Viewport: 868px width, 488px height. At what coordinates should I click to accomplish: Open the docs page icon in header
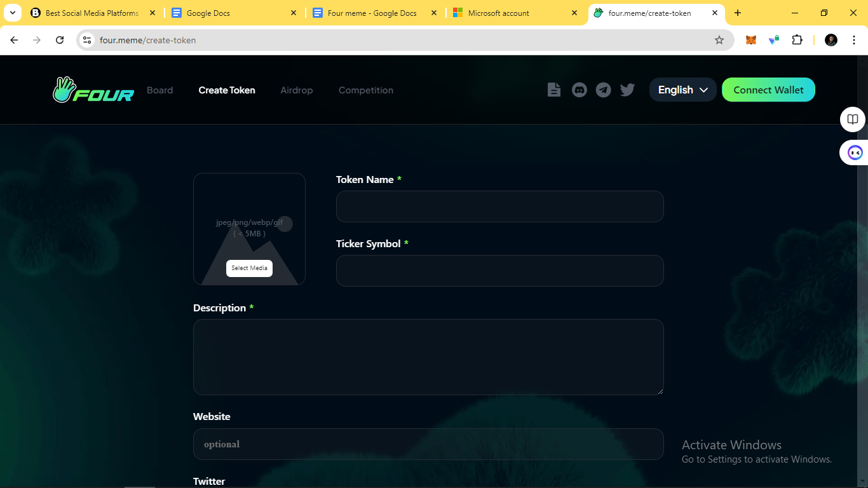point(554,90)
